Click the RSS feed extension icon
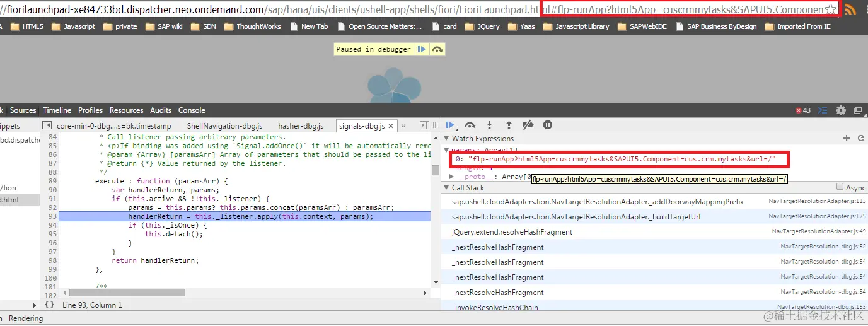 [850, 9]
